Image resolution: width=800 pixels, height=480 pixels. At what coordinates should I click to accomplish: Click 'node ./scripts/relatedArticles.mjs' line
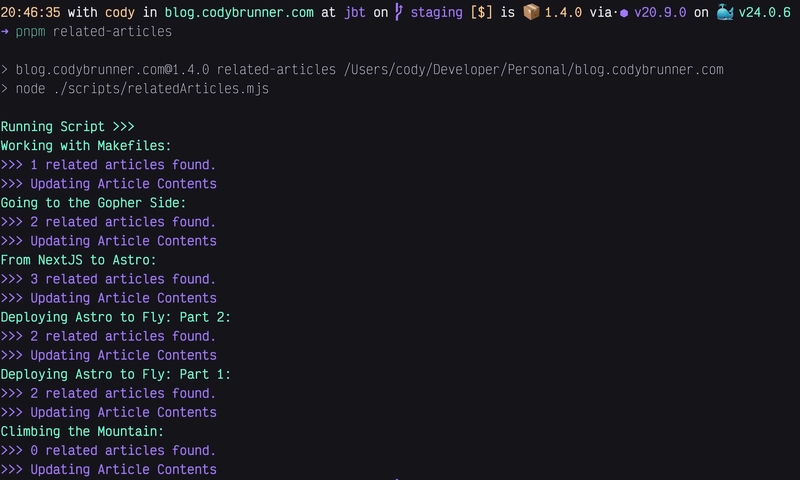[x=142, y=89]
